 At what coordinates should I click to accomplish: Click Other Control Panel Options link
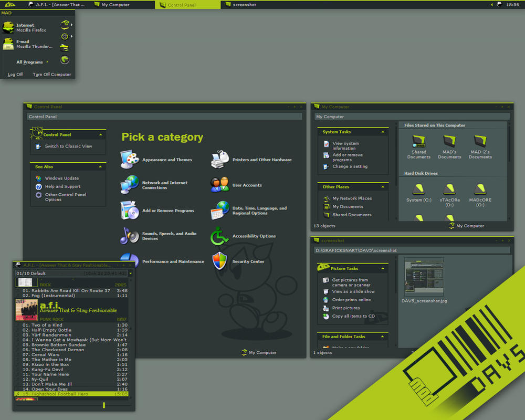(66, 197)
